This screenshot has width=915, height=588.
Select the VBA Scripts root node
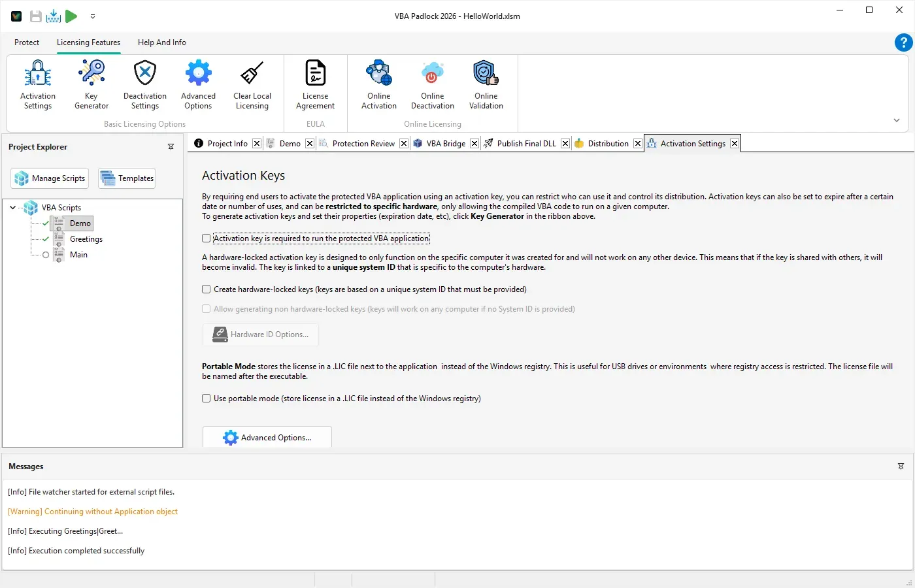61,208
